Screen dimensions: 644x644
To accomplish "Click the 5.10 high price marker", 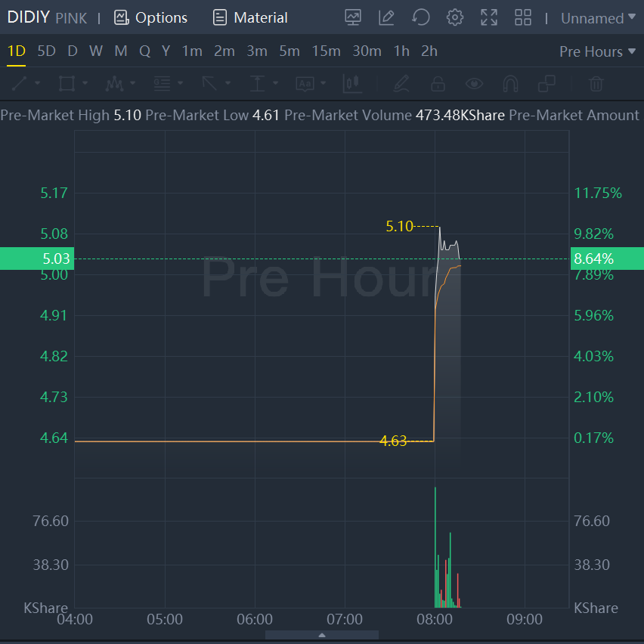I will click(x=399, y=226).
